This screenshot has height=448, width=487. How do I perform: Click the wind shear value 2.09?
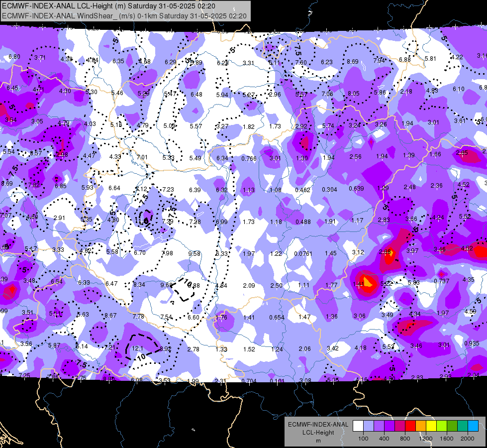pos(249,285)
